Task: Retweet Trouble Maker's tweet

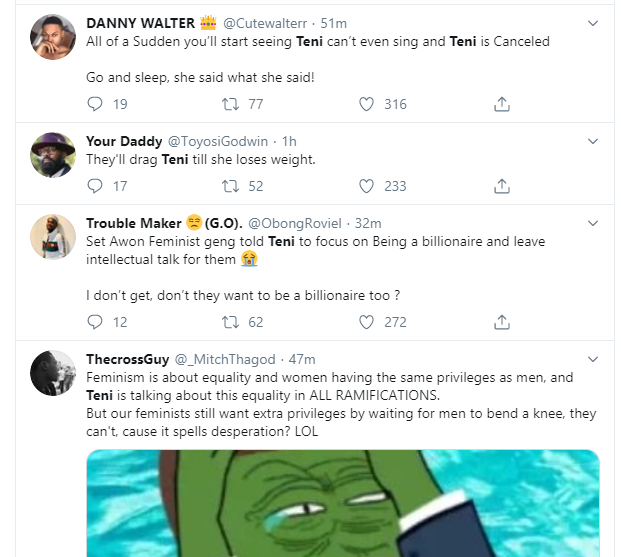Action: click(229, 322)
